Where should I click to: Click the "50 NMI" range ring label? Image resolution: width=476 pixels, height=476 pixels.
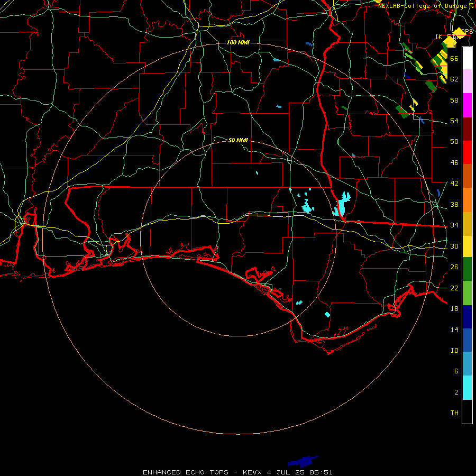pyautogui.click(x=239, y=140)
